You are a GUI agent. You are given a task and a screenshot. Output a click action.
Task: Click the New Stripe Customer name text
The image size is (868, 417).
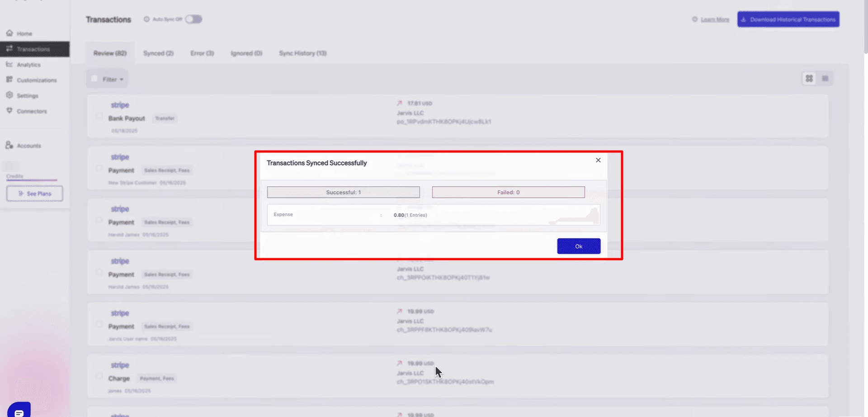(x=132, y=183)
